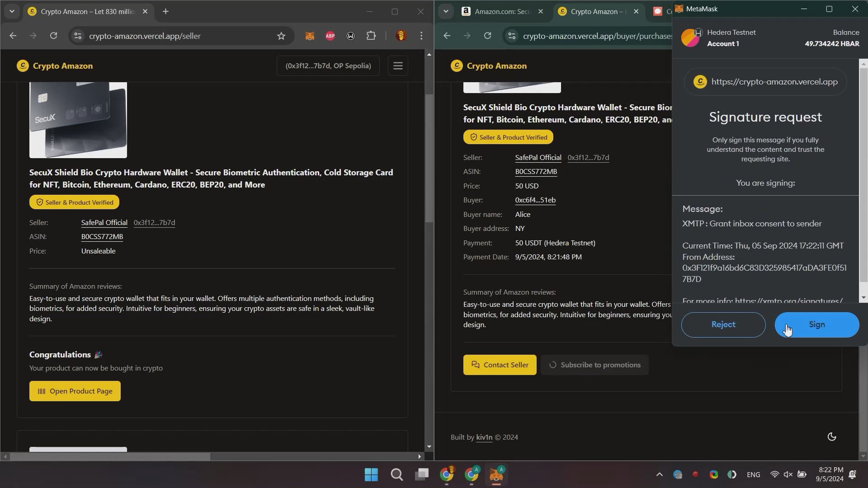Reload the right browser purchases page
This screenshot has height=488, width=868.
point(487,36)
